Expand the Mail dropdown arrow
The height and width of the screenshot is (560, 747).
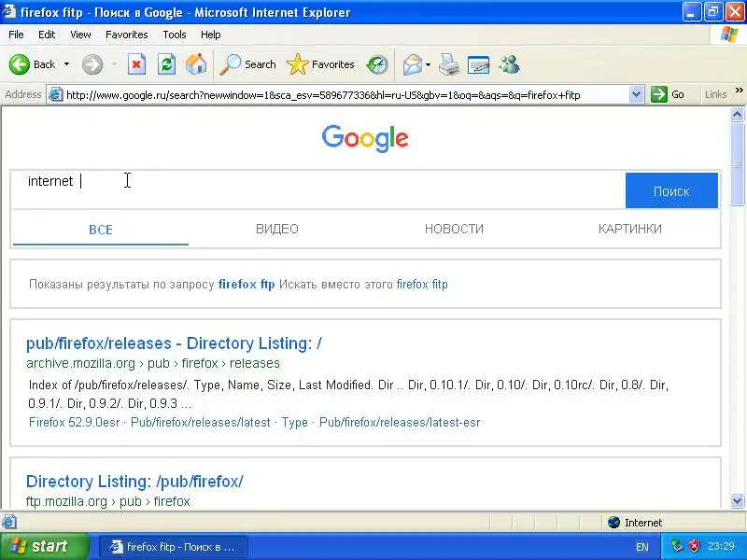[x=428, y=64]
